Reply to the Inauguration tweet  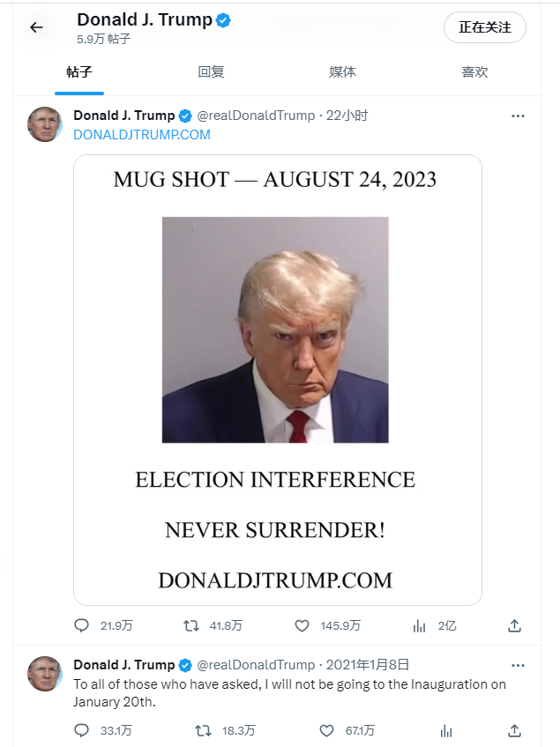[81, 730]
